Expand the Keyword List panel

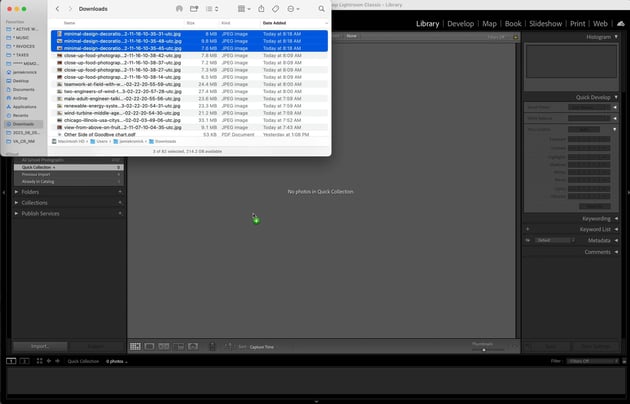pos(616,229)
